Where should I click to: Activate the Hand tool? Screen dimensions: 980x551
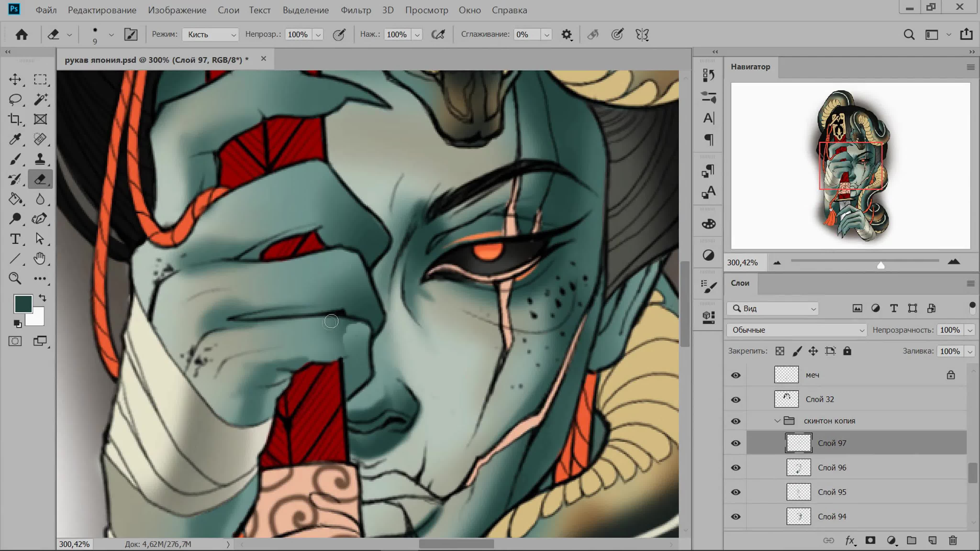pyautogui.click(x=39, y=259)
